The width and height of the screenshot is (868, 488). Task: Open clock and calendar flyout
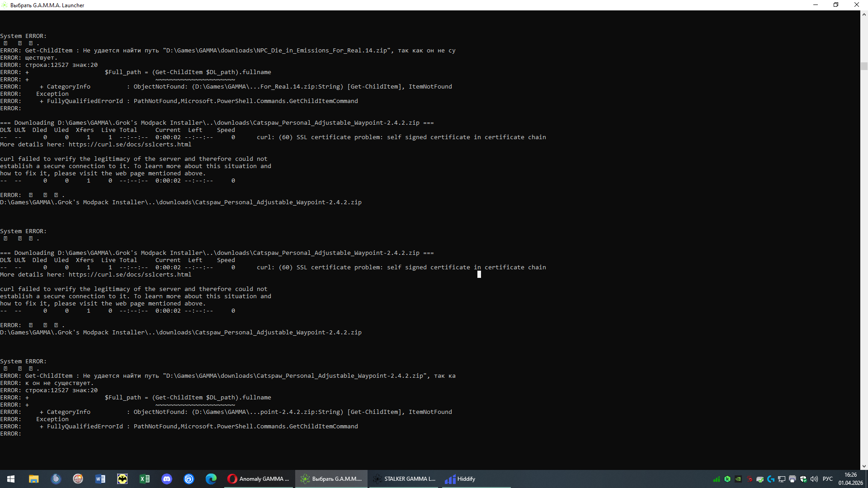(850, 479)
